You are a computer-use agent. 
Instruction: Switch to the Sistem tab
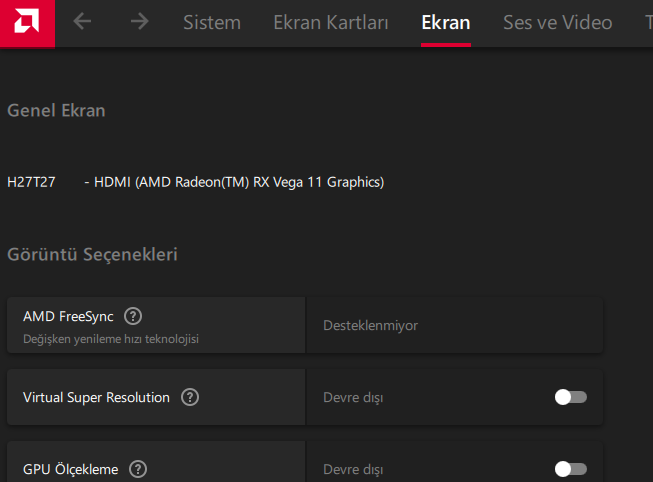(x=212, y=22)
